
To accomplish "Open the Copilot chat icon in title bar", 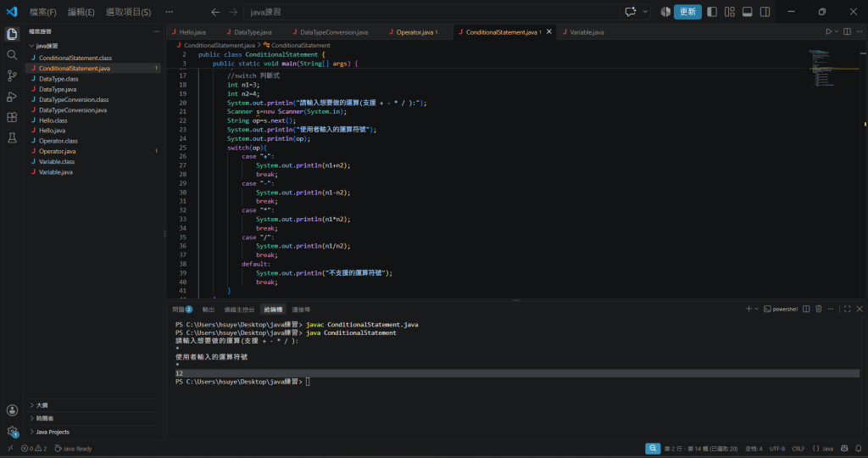I will pos(631,12).
